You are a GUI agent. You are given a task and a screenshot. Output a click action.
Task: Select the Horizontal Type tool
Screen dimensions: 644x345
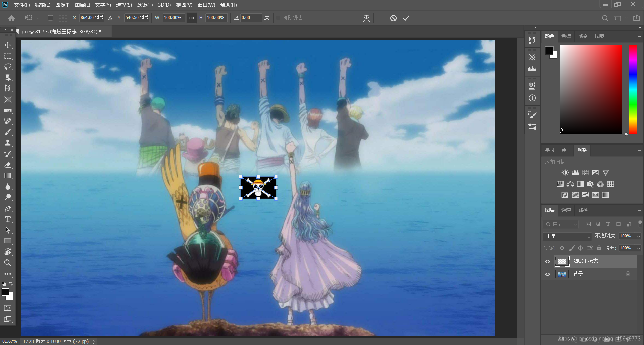pos(8,219)
